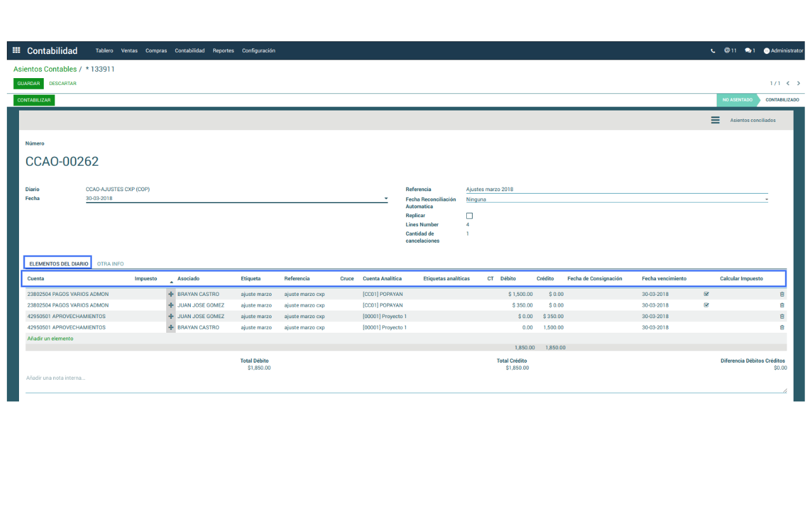
Task: Switch to the Otra Info tab
Action: point(110,264)
